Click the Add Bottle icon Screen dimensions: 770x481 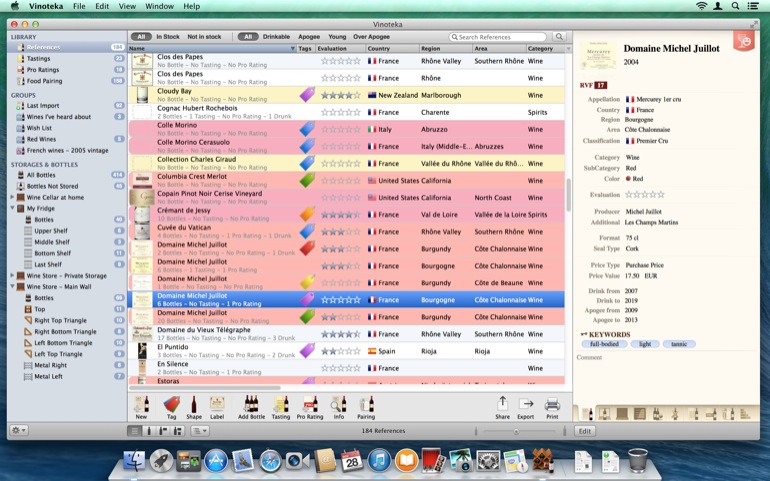tap(251, 404)
